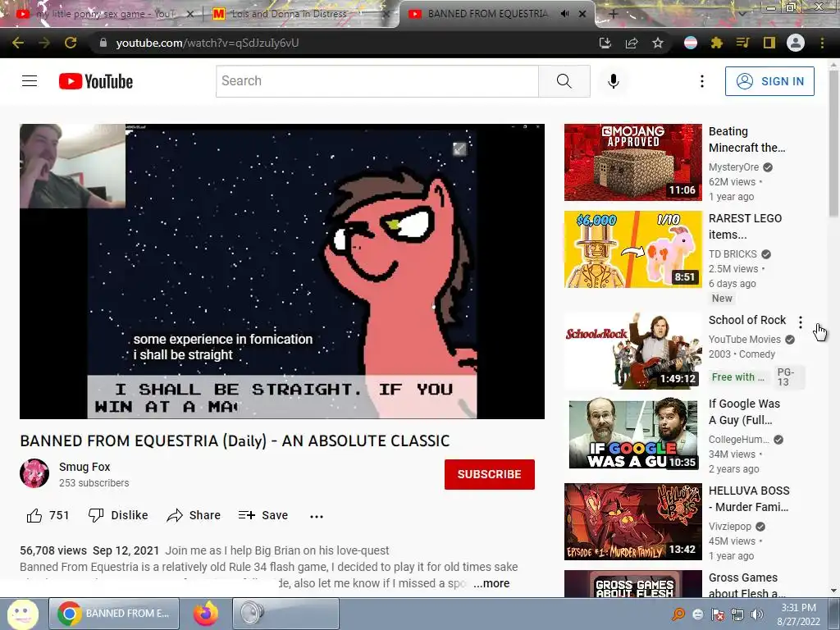Open Chrome taskbar item BANNED FROM E...
This screenshot has height=630, width=840.
click(x=114, y=614)
